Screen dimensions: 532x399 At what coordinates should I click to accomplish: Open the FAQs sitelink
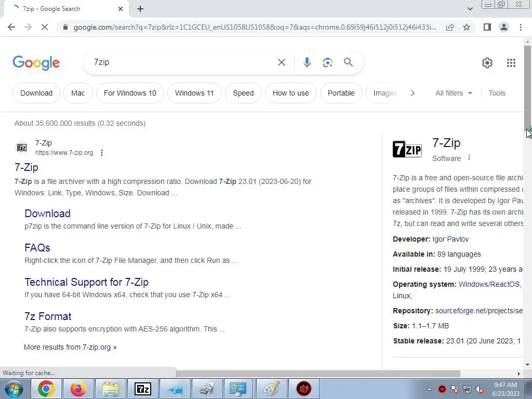coord(37,248)
